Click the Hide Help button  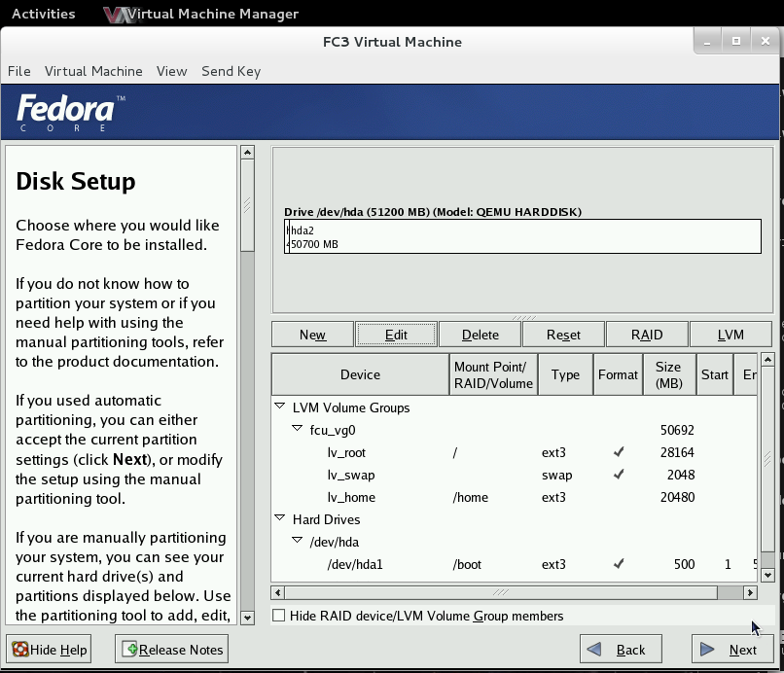(x=49, y=650)
